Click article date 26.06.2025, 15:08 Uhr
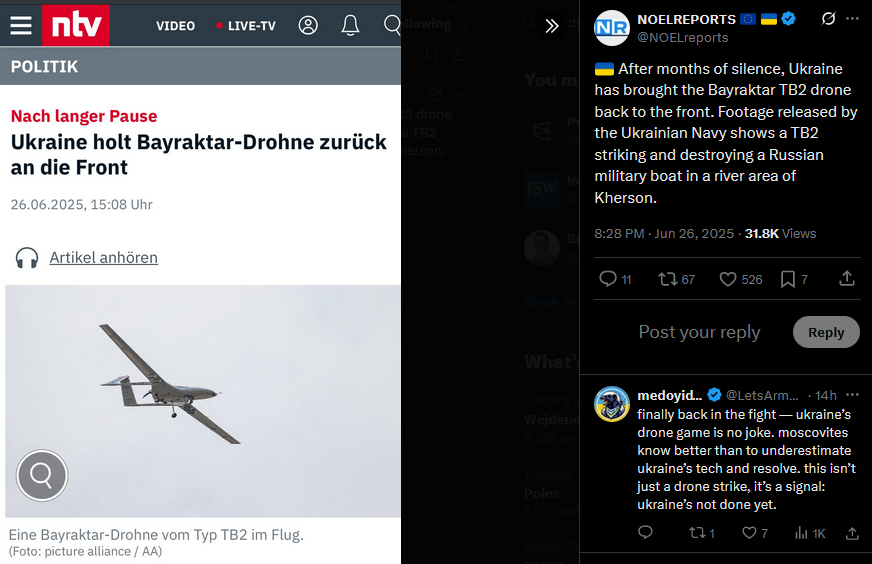 82,205
